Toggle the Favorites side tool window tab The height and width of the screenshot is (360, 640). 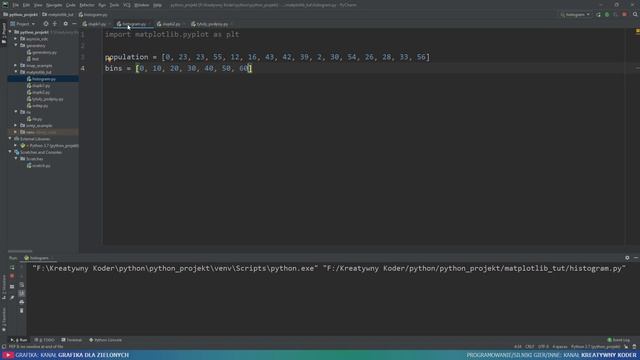[4, 320]
